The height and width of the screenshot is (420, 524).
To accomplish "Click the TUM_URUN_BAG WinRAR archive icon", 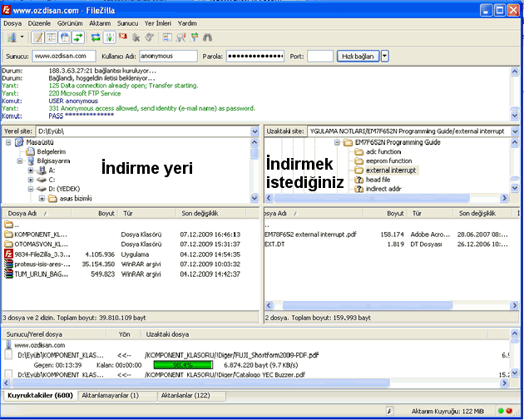I will coord(8,274).
